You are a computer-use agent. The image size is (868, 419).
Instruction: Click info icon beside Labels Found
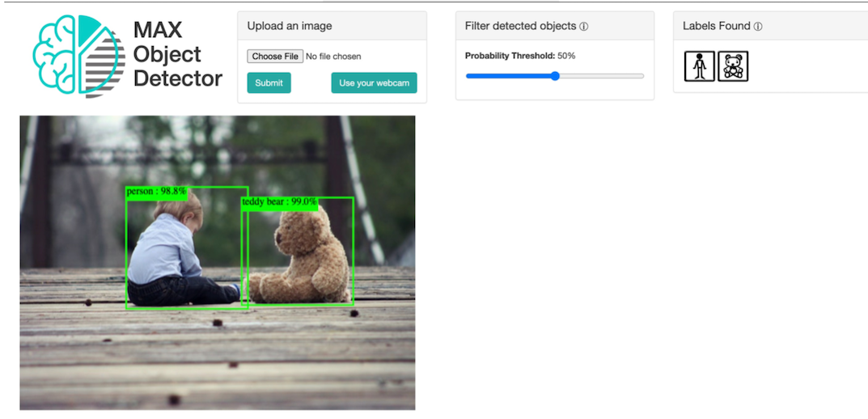point(758,27)
